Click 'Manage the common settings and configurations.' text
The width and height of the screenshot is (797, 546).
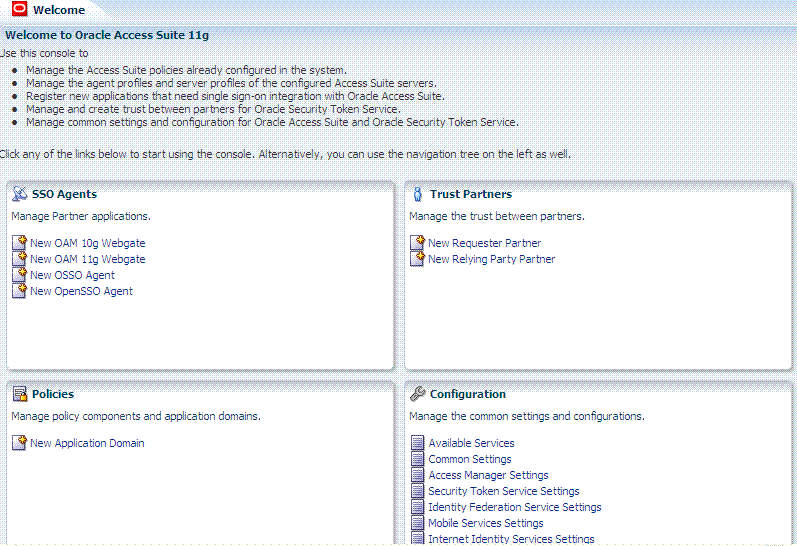[x=527, y=416]
